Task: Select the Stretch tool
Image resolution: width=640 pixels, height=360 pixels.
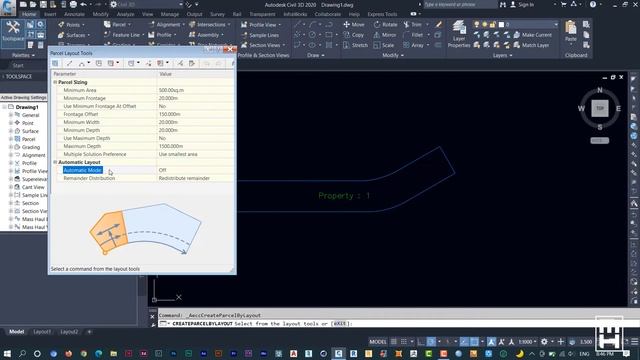Action: (x=355, y=45)
